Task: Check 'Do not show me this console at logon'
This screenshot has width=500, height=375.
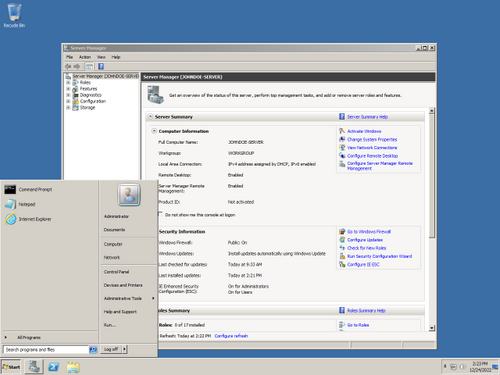Action: coord(161,214)
